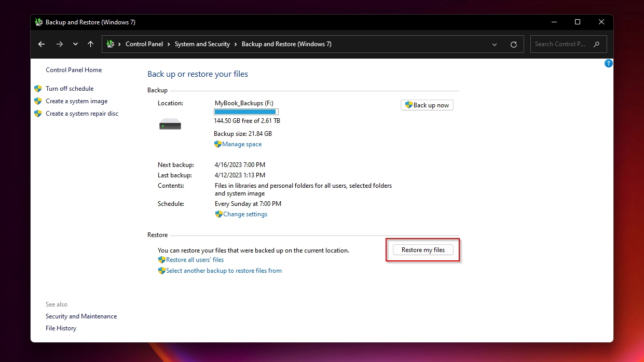The width and height of the screenshot is (644, 362).
Task: Click the Back up or restore your files heading
Action: pyautogui.click(x=198, y=74)
